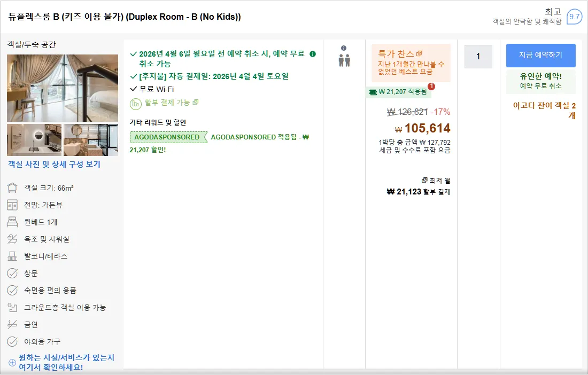This screenshot has width=588, height=375.
Task: Click the room size house icon
Action: coord(12,187)
